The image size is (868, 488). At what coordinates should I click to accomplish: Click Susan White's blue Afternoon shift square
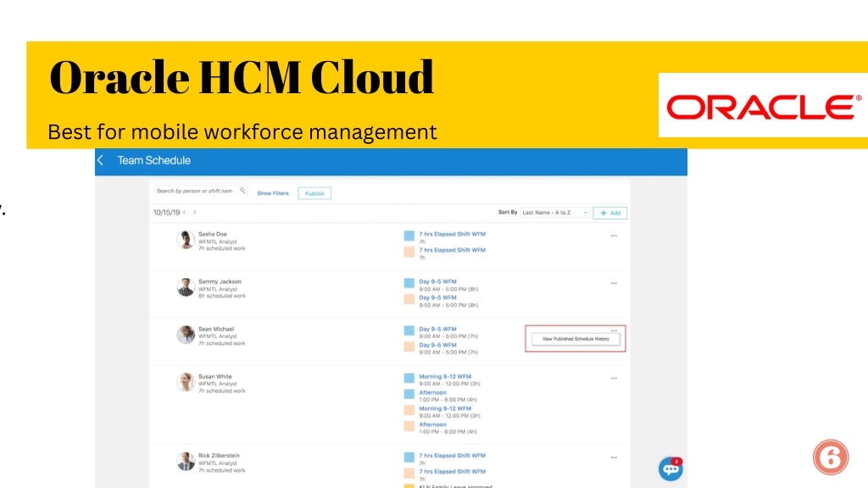coord(409,394)
